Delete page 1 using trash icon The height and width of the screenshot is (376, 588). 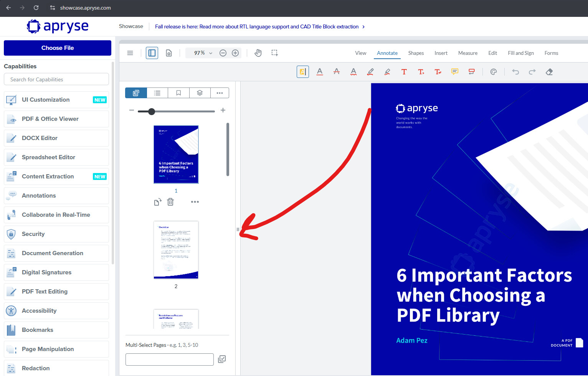pyautogui.click(x=170, y=202)
